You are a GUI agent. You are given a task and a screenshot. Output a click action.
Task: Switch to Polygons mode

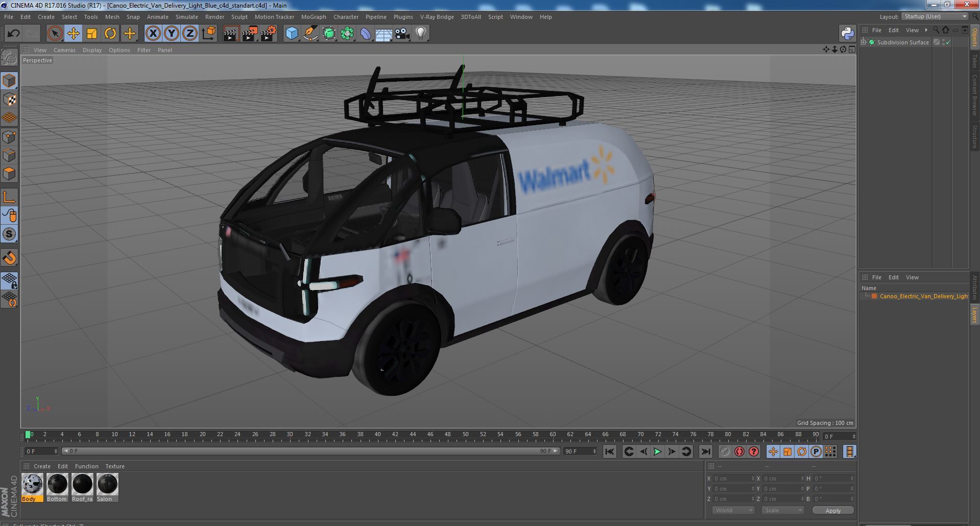coord(9,174)
